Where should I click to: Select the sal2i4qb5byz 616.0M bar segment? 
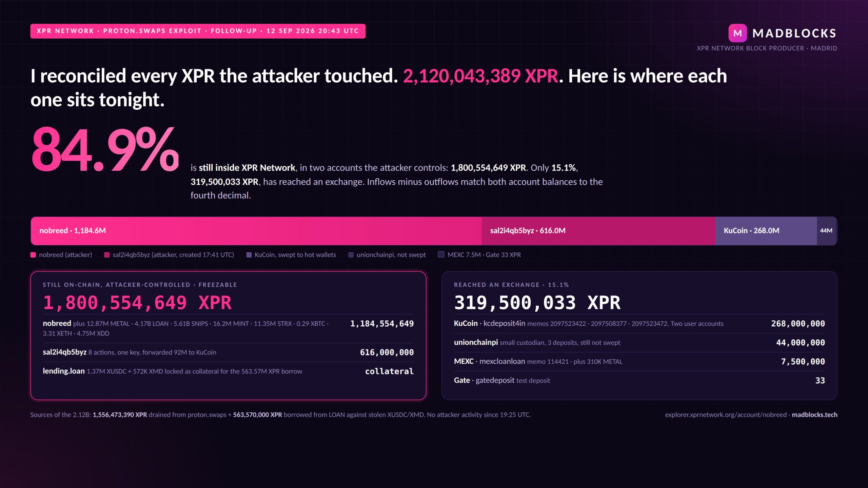[598, 231]
